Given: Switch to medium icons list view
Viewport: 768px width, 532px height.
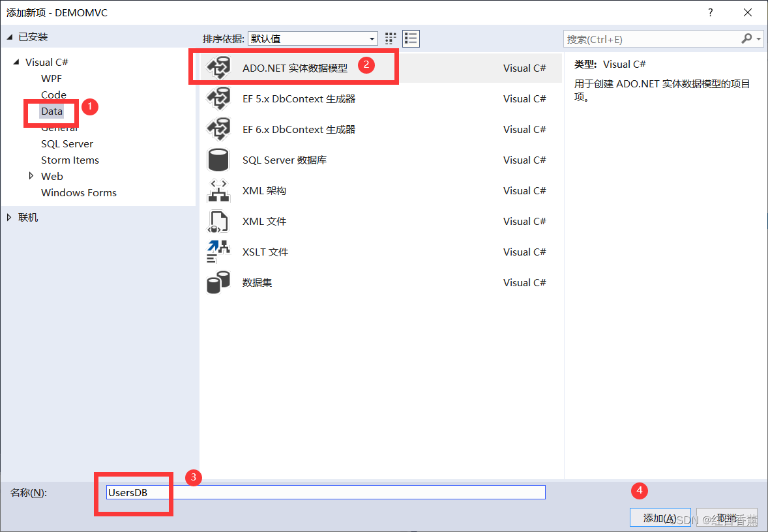Looking at the screenshot, I should pyautogui.click(x=411, y=38).
